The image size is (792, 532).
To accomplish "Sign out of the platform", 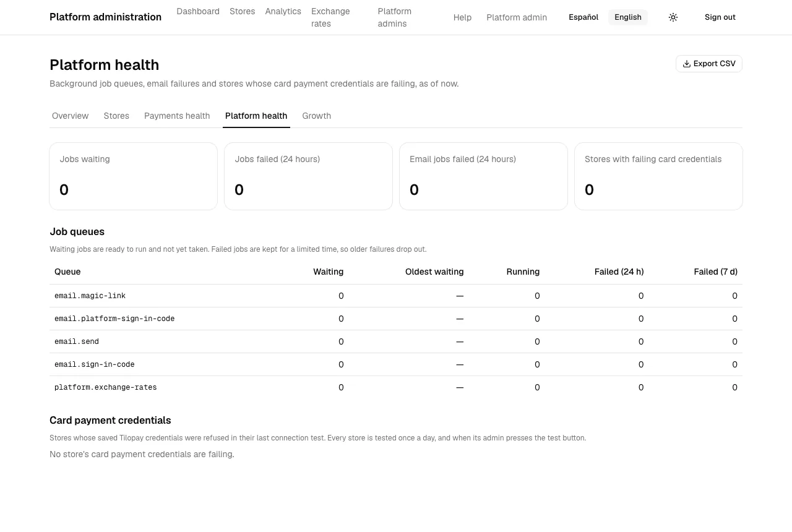I will coord(720,17).
